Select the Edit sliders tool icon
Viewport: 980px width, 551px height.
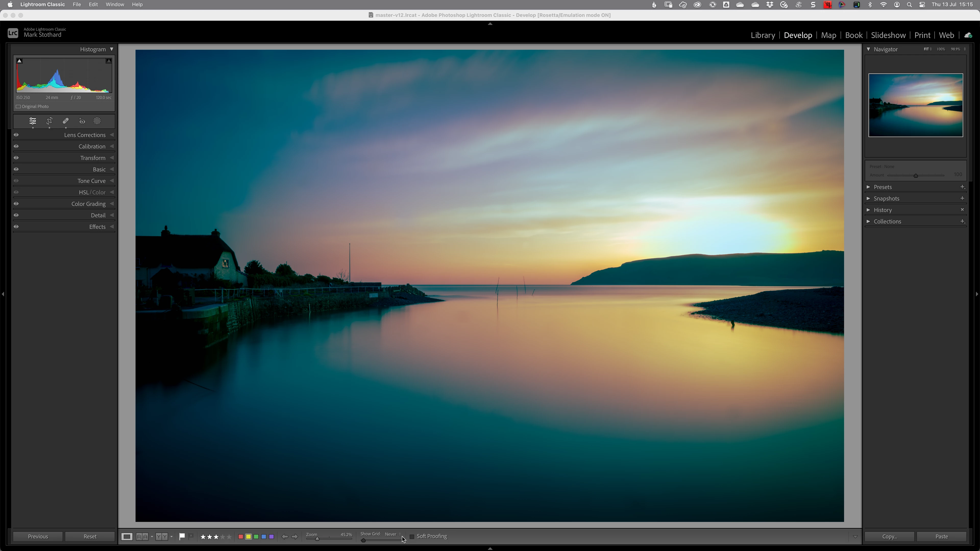coord(33,121)
